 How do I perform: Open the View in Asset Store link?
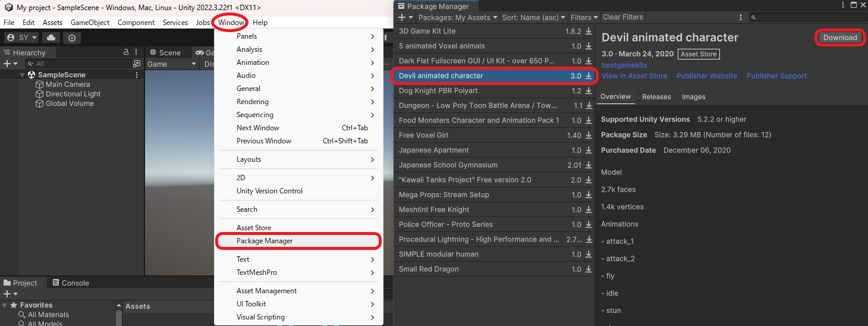[x=634, y=76]
